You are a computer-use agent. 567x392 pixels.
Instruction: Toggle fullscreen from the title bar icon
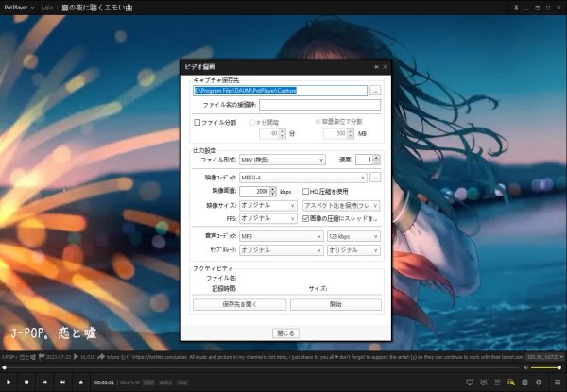(x=548, y=8)
